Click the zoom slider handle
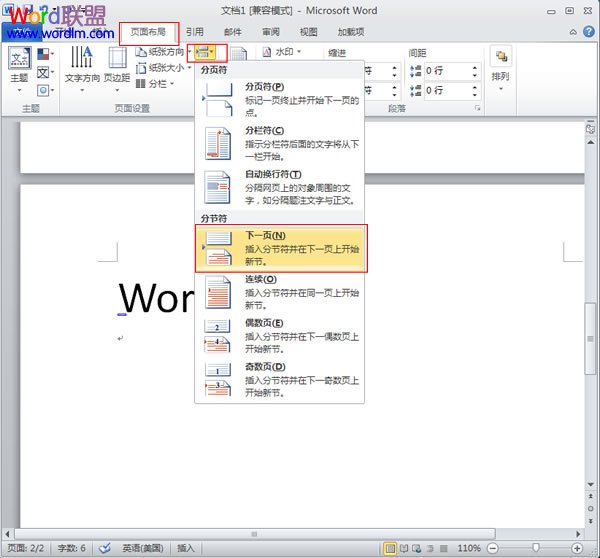 (x=535, y=548)
